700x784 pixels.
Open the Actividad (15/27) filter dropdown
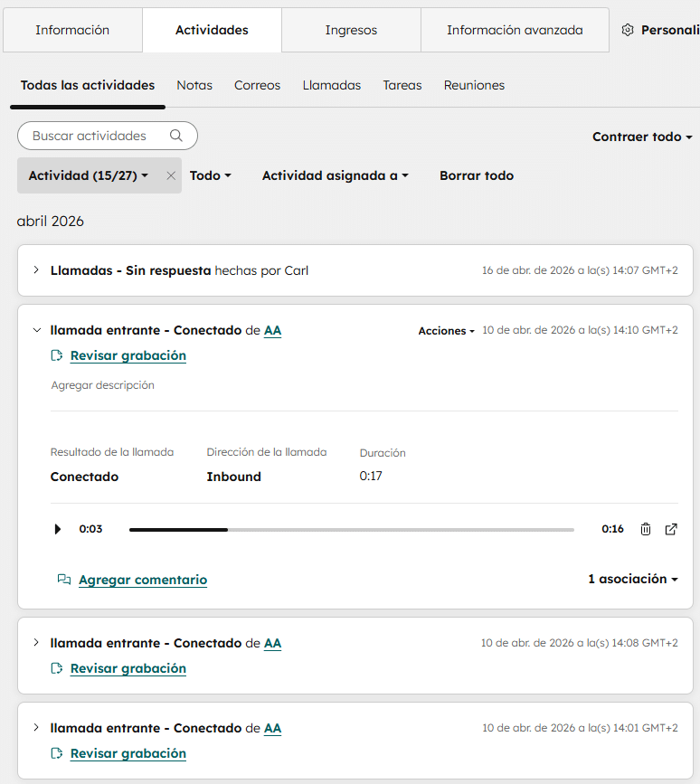[x=89, y=175]
